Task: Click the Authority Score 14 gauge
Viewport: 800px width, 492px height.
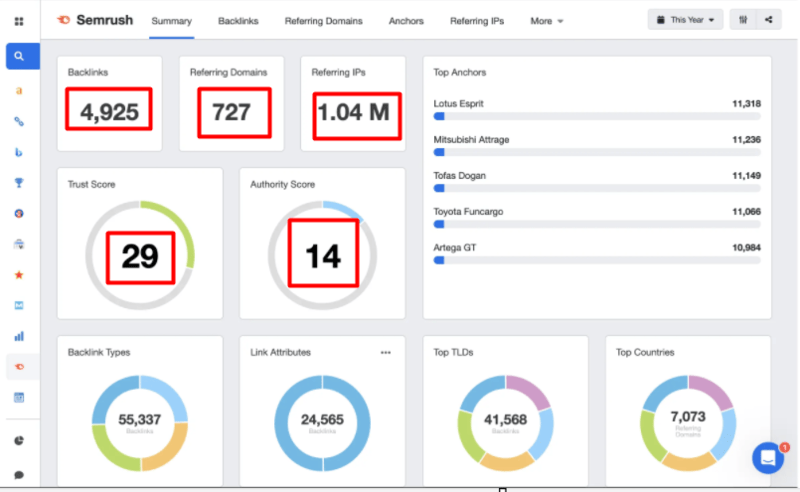Action: 322,255
